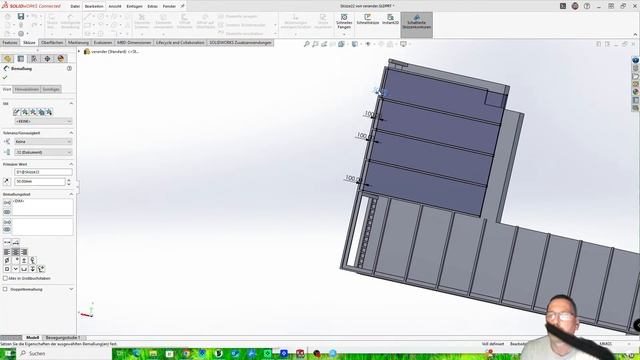Open the display style icon
Screen dimensions: 640x360
pyautogui.click(x=355, y=44)
